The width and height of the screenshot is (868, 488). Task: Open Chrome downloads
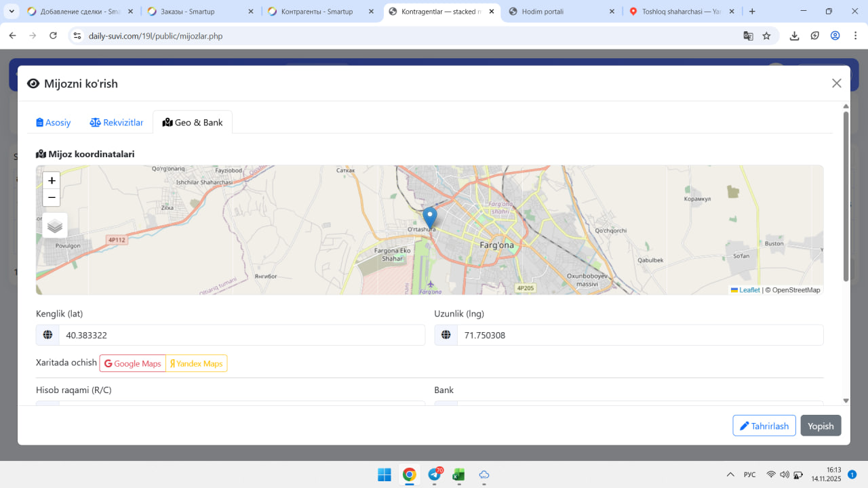pos(794,36)
